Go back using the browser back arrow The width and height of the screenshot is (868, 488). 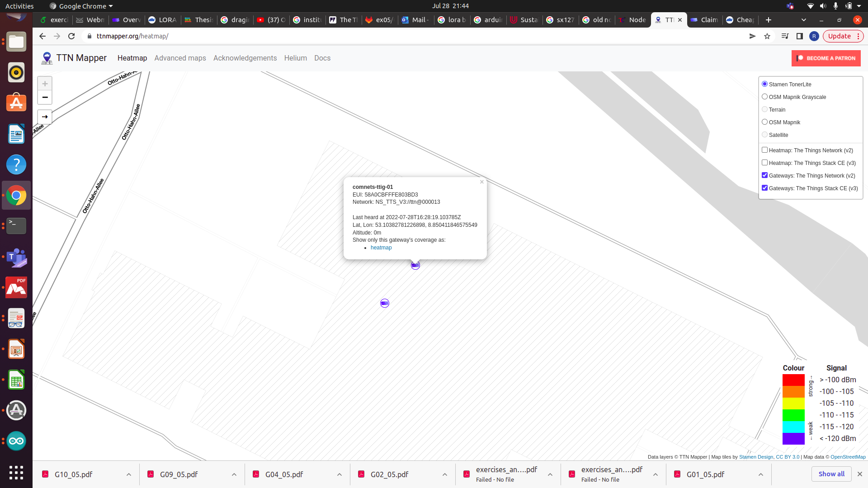pos(42,36)
